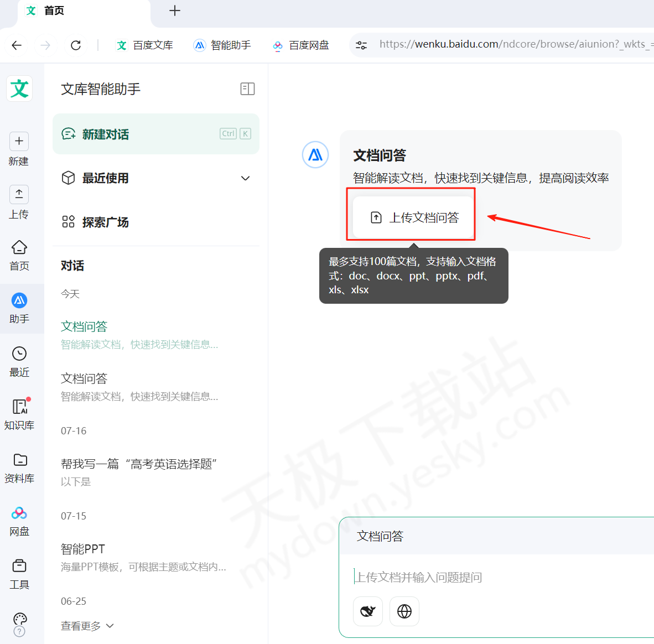Toggle the whale deep-thinking icon
Viewport: 654px width, 644px height.
pyautogui.click(x=368, y=611)
